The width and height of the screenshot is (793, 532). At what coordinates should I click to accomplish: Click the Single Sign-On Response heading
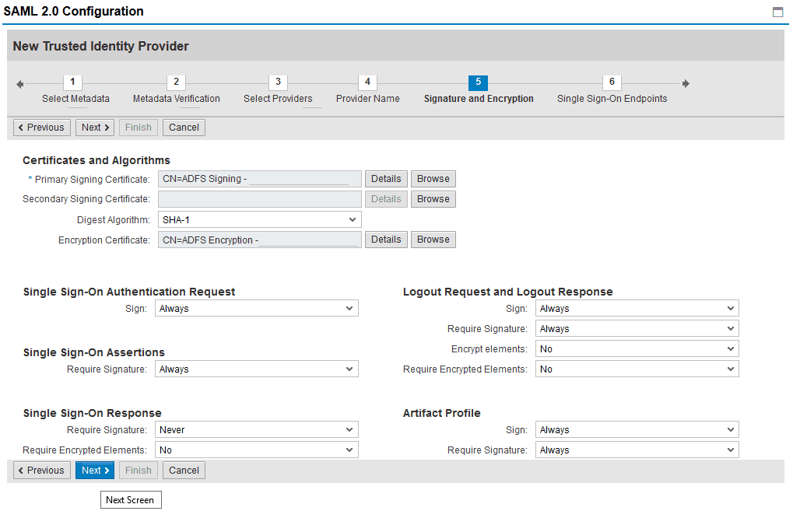(92, 413)
